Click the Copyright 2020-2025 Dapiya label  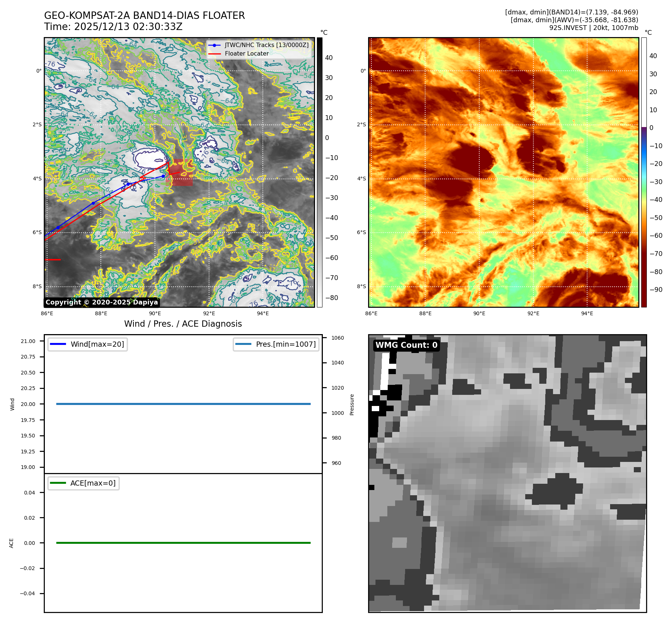102,302
